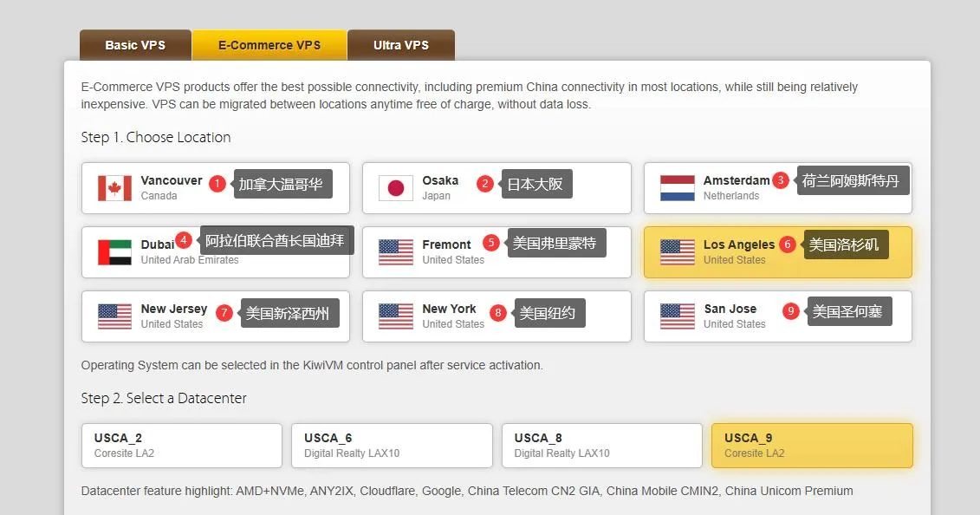Pick Dubai United Arab Emirates location
980x515 pixels.
point(216,252)
